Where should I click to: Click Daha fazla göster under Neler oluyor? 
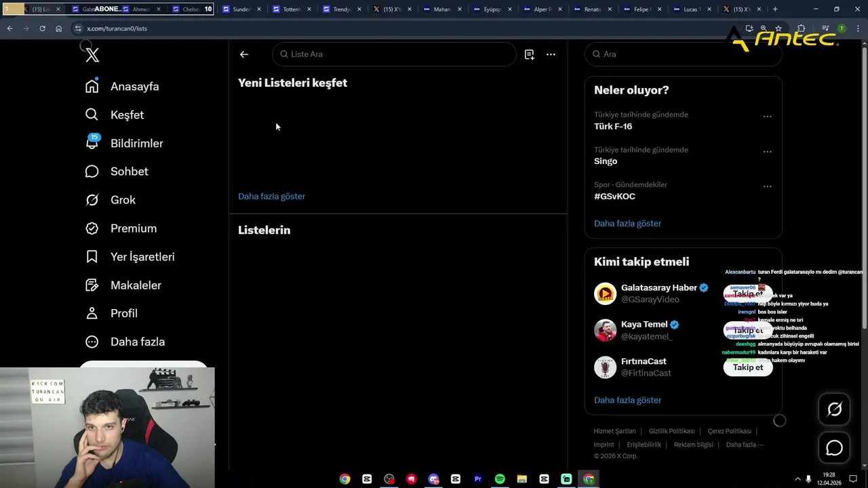pos(627,223)
